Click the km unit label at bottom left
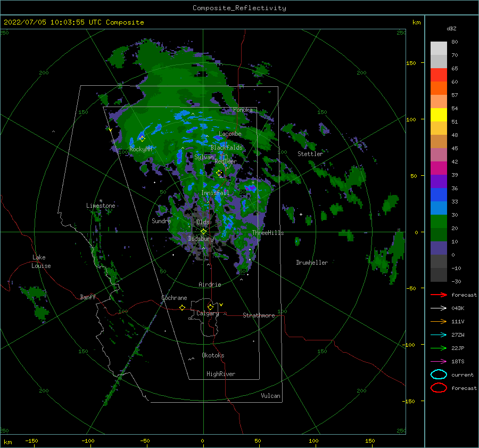This screenshot has height=448, width=479. (x=7, y=442)
